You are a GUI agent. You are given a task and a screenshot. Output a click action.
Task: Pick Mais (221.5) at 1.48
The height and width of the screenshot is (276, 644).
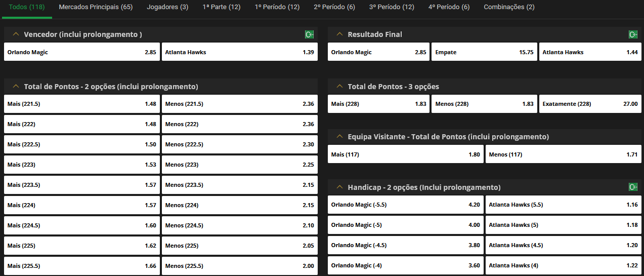click(82, 104)
